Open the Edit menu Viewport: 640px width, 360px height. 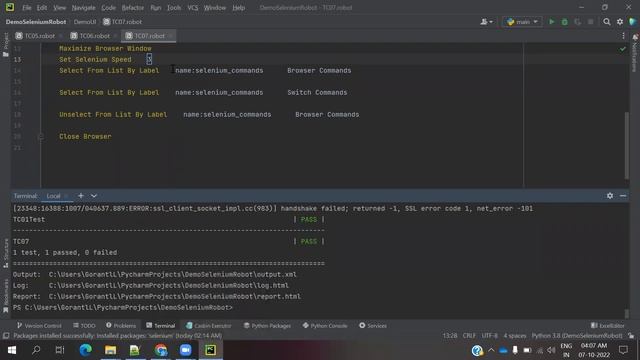pyautogui.click(x=42, y=7)
